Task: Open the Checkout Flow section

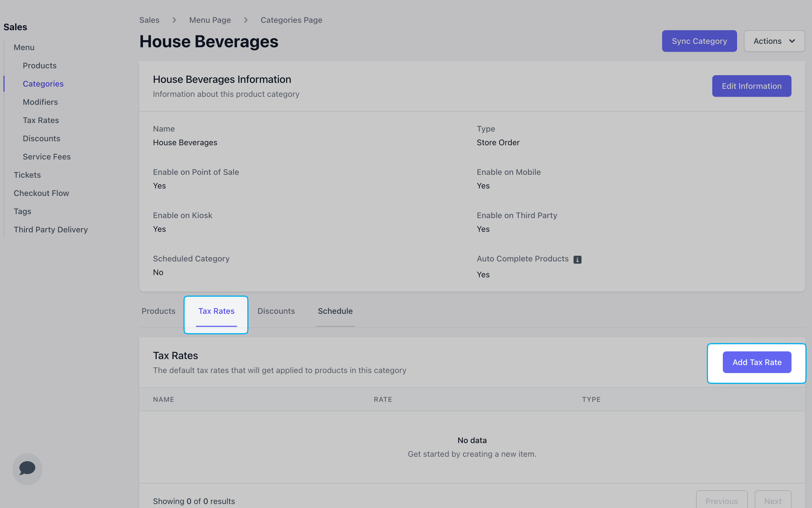Action: coord(41,193)
